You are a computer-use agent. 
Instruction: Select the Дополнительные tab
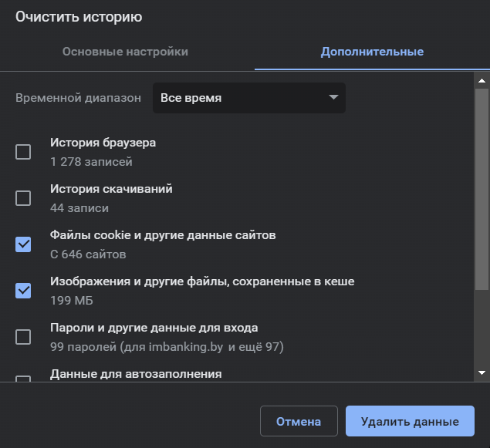pos(372,52)
